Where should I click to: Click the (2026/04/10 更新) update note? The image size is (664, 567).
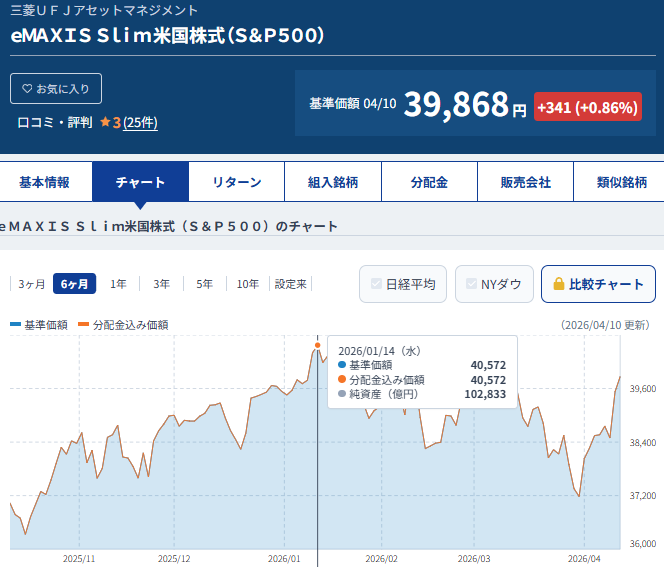click(605, 325)
